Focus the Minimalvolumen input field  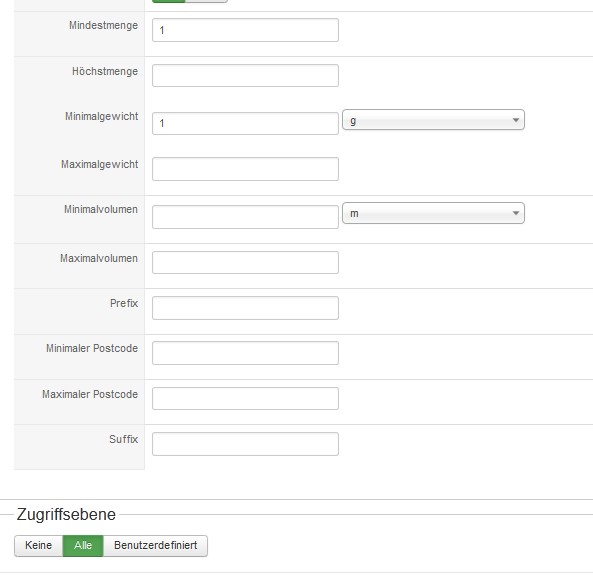pyautogui.click(x=245, y=217)
